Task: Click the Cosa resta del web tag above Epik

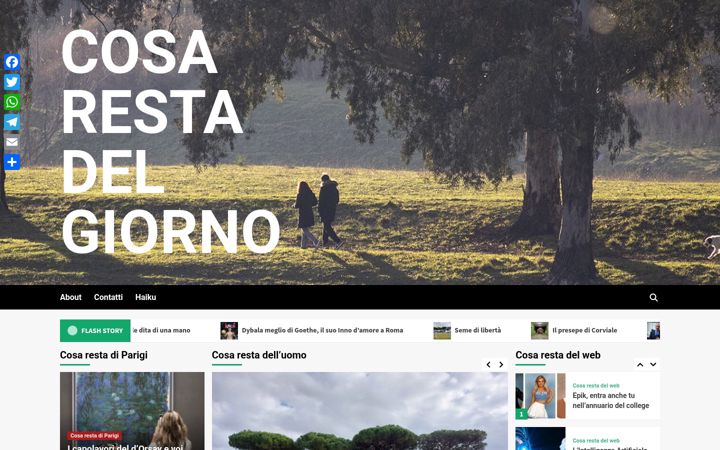Action: click(x=596, y=385)
